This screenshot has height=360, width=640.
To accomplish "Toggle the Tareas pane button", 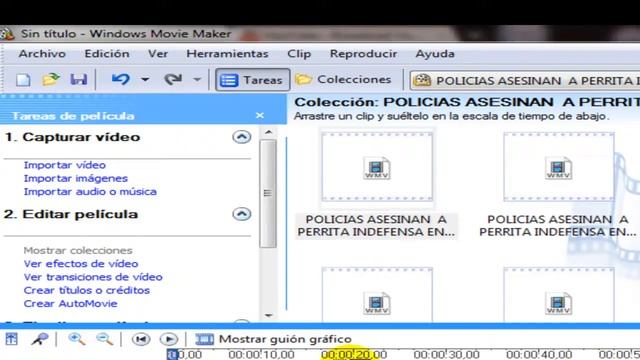I will point(253,80).
